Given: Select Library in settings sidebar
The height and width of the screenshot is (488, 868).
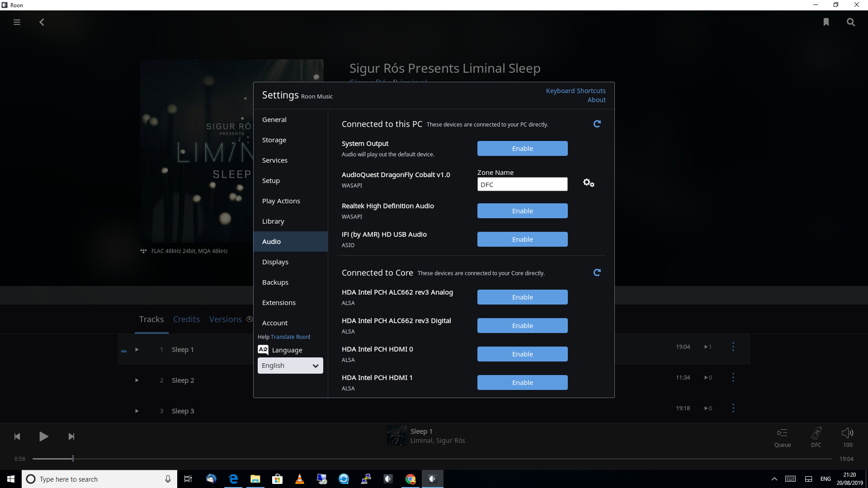Looking at the screenshot, I should [x=290, y=221].
